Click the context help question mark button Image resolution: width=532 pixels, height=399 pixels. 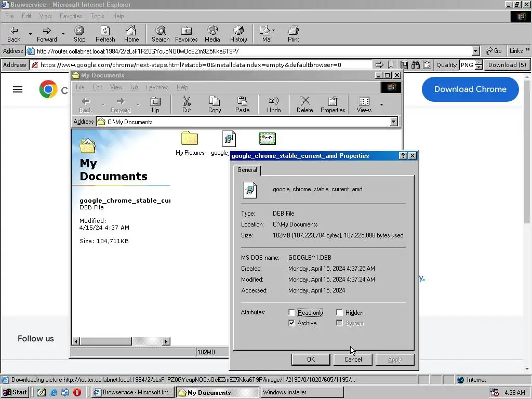pyautogui.click(x=403, y=156)
